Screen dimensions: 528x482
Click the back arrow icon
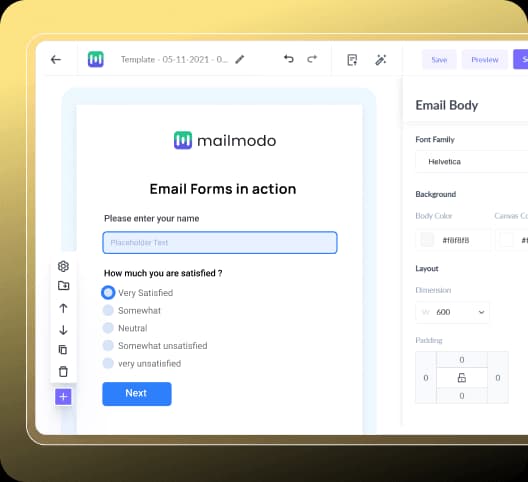56,60
